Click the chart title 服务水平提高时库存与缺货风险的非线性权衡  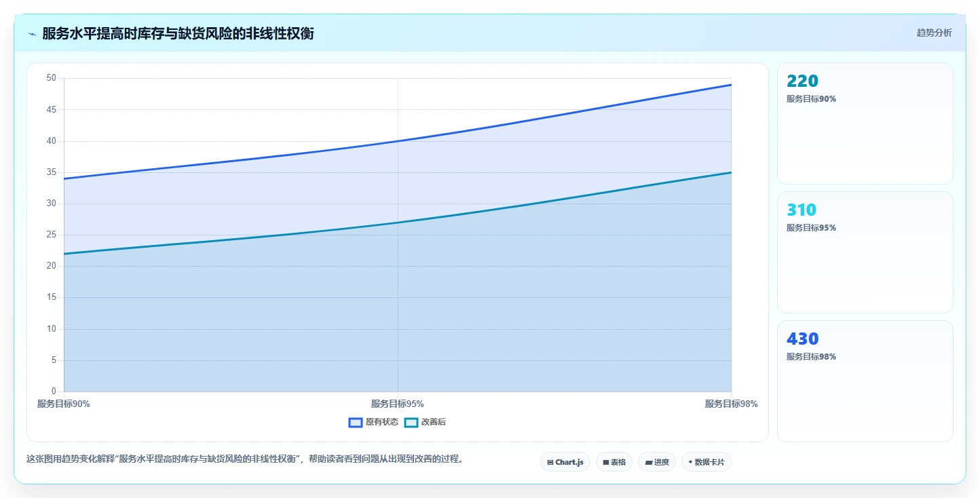pyautogui.click(x=178, y=33)
